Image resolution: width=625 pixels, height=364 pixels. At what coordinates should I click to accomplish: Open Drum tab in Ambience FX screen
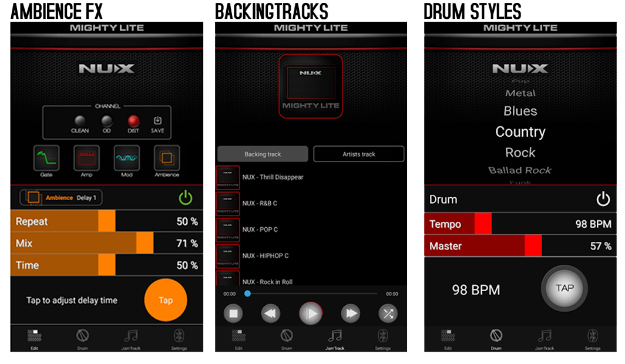[x=82, y=339]
